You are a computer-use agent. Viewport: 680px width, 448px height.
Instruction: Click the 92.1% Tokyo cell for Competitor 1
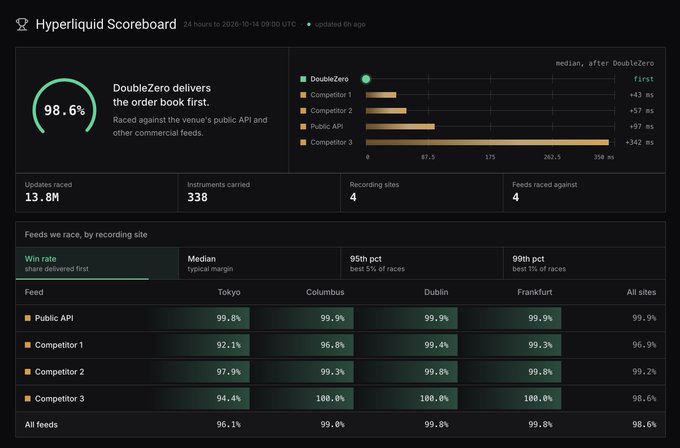(199, 345)
